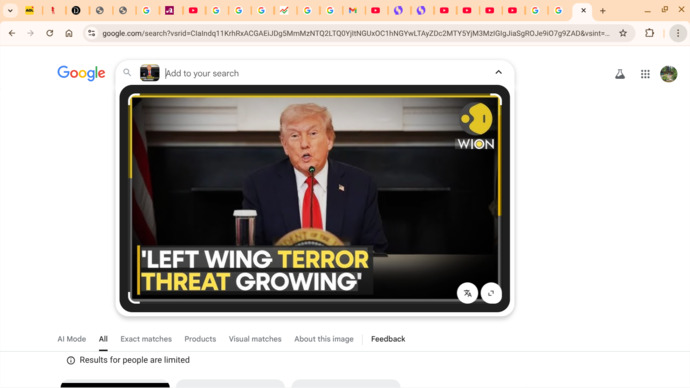Open the Extensions puzzle menu
The width and height of the screenshot is (690, 388).
click(x=650, y=33)
